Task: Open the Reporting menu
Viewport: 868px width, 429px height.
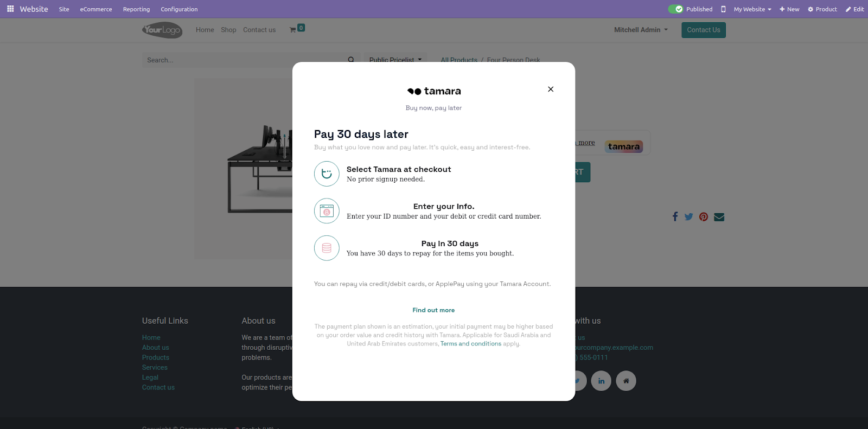Action: pos(136,9)
